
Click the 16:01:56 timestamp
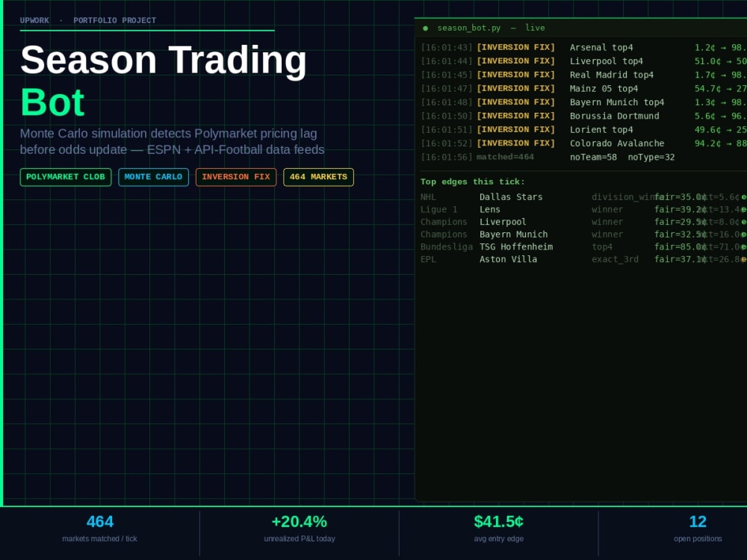(x=447, y=157)
